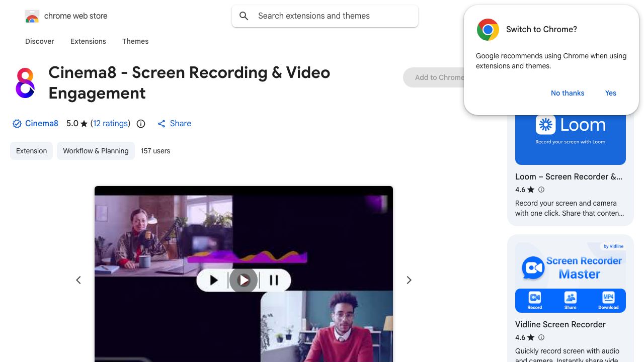
Task: Click the info icon next to Loom's 4.6 rating
Action: 541,190
